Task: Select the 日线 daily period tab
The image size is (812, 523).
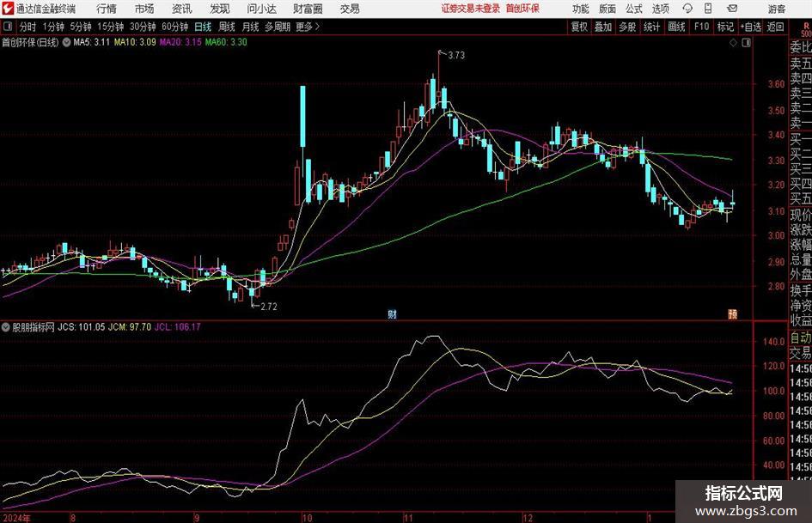Action: click(x=203, y=27)
